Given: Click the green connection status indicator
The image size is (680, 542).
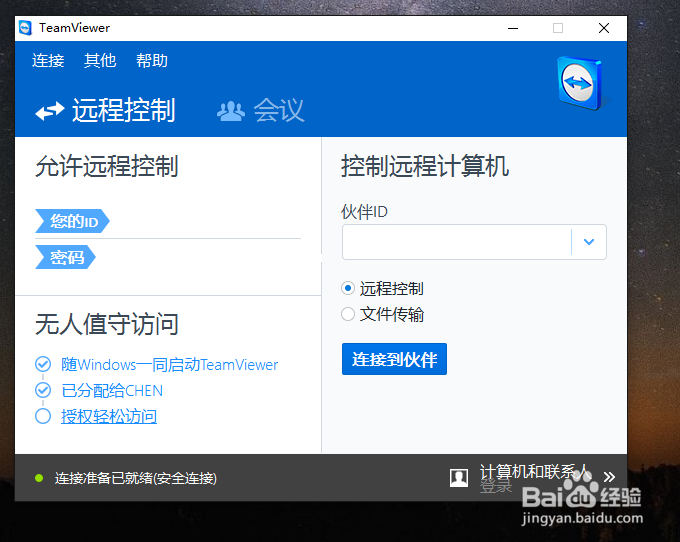Looking at the screenshot, I should point(39,478).
